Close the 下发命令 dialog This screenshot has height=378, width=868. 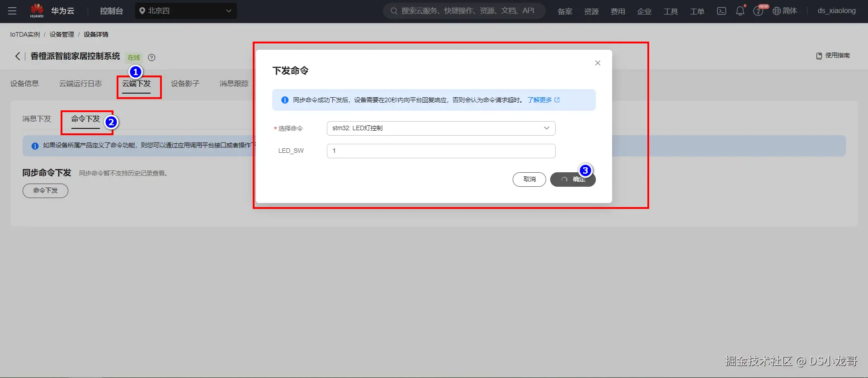coord(598,63)
